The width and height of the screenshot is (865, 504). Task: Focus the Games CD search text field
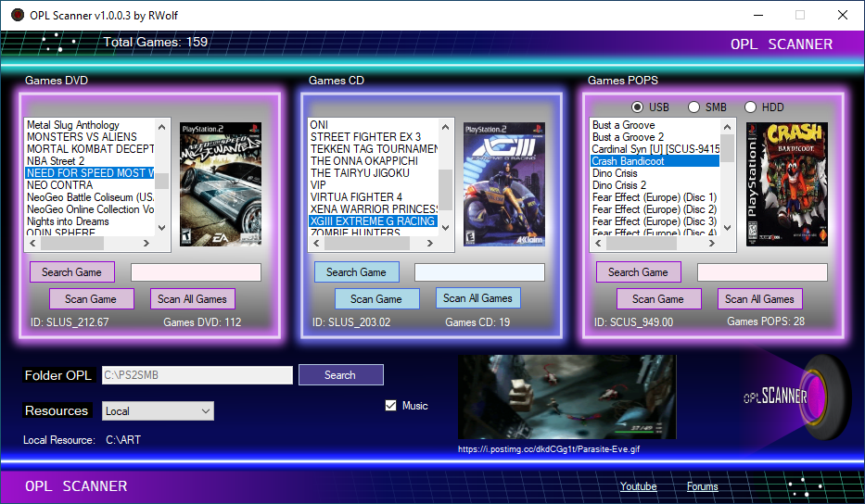pos(479,272)
